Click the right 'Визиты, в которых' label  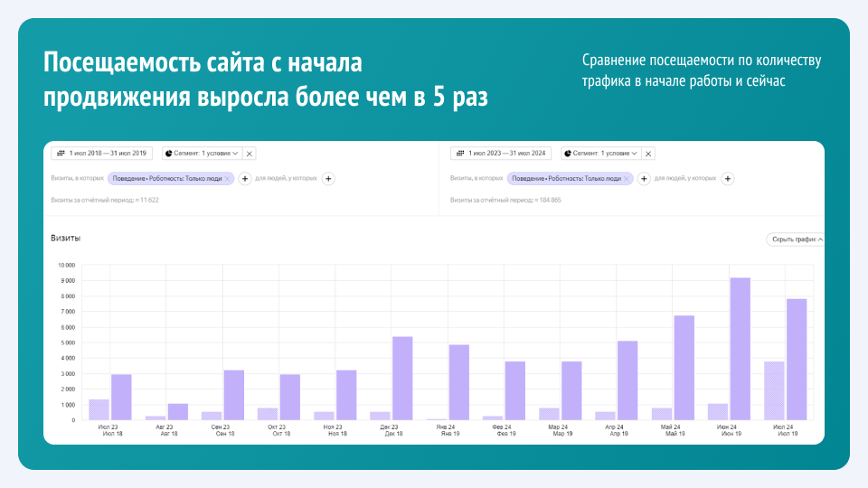476,178
